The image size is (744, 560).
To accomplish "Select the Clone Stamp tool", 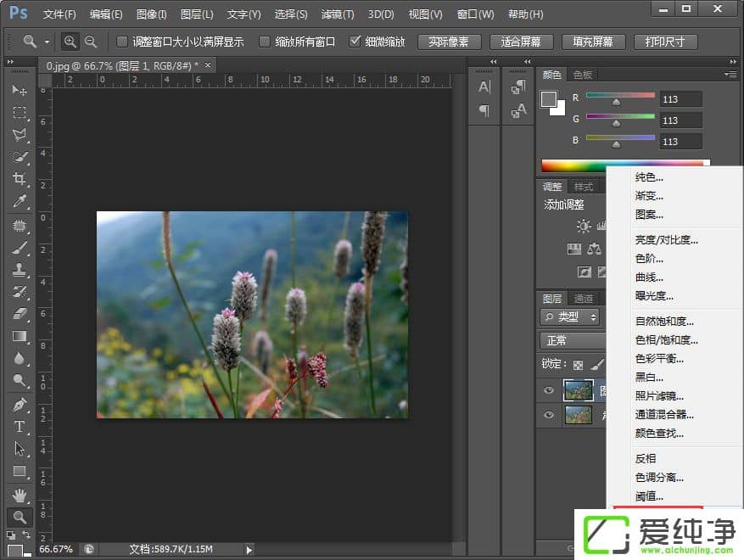I will pos(19,270).
